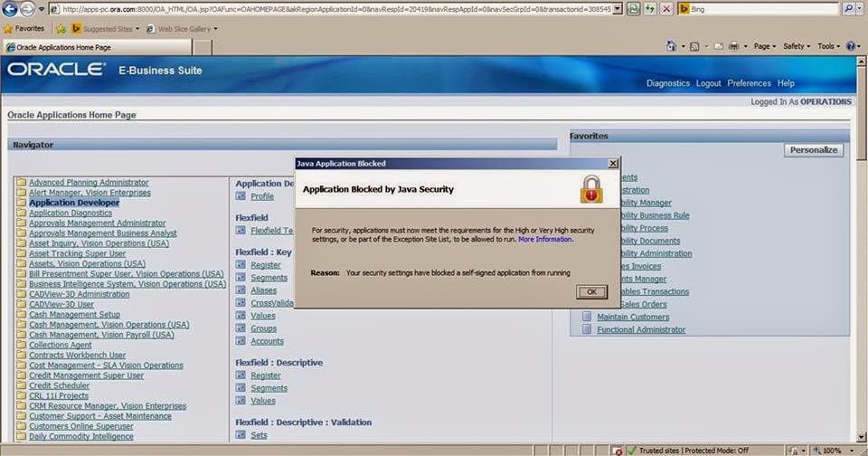Click the Diagnostics link in header
Screen dimensions: 868x456
tap(667, 83)
